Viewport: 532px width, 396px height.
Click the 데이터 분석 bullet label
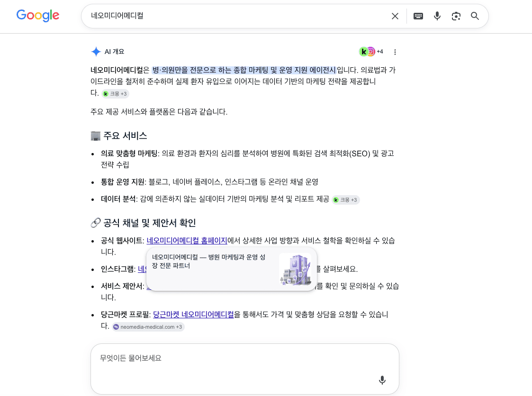click(118, 199)
